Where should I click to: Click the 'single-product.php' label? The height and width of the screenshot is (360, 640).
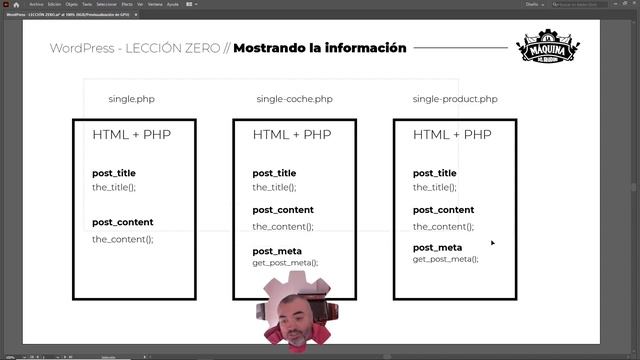click(x=455, y=99)
